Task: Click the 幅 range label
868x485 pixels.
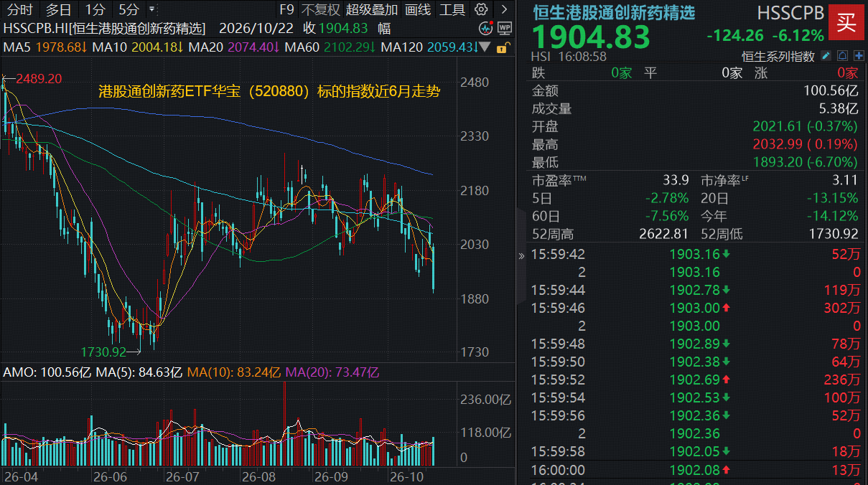Action: [384, 28]
